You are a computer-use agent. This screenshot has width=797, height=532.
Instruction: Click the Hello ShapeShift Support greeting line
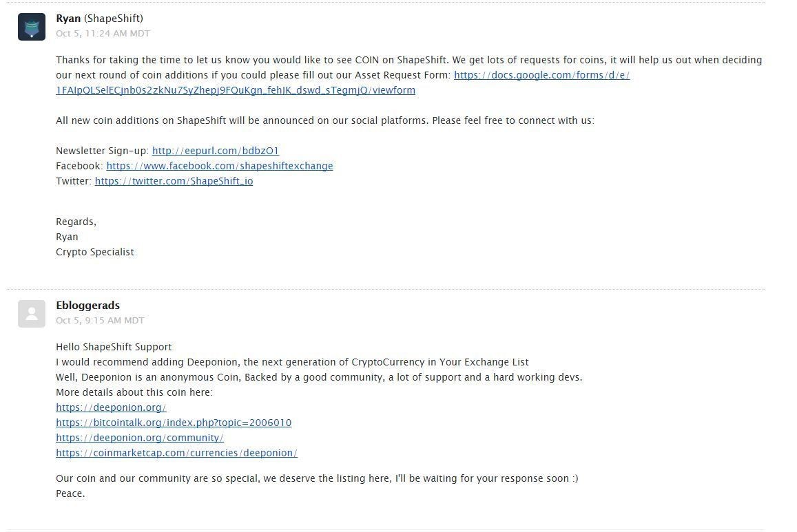[x=114, y=347]
